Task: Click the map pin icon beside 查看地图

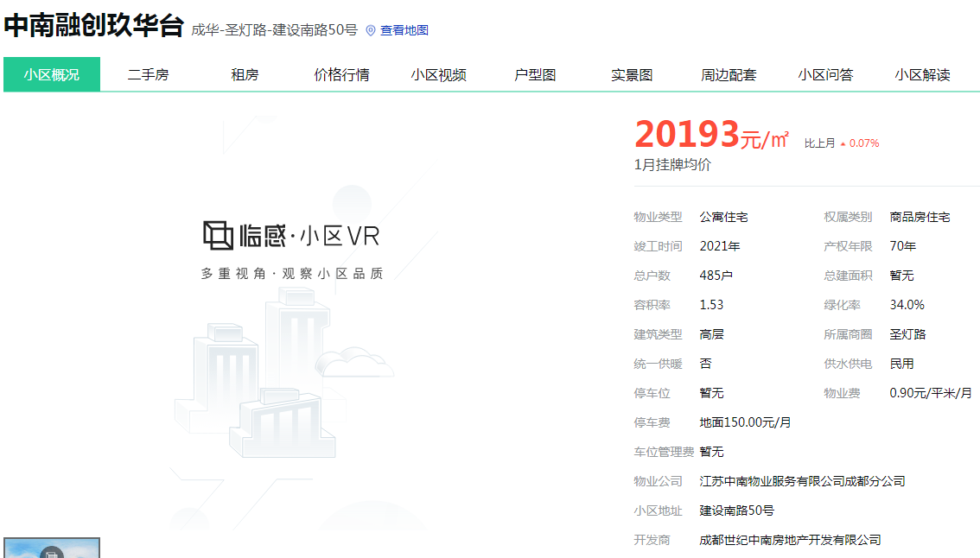Action: pos(371,30)
